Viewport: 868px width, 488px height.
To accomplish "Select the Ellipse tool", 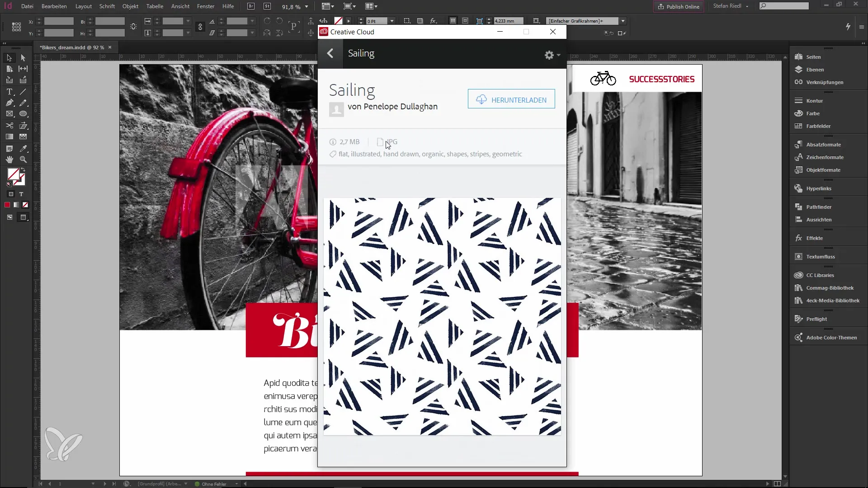I will [23, 114].
